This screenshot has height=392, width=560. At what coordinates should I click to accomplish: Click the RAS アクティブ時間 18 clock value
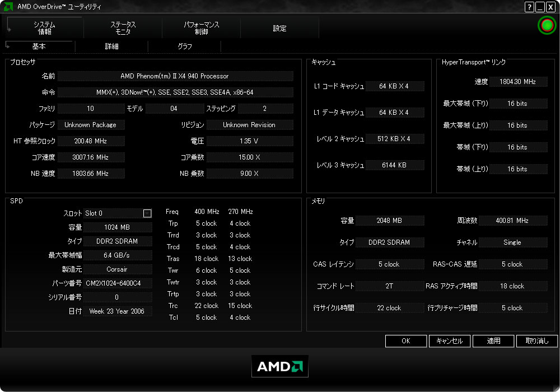513,286
